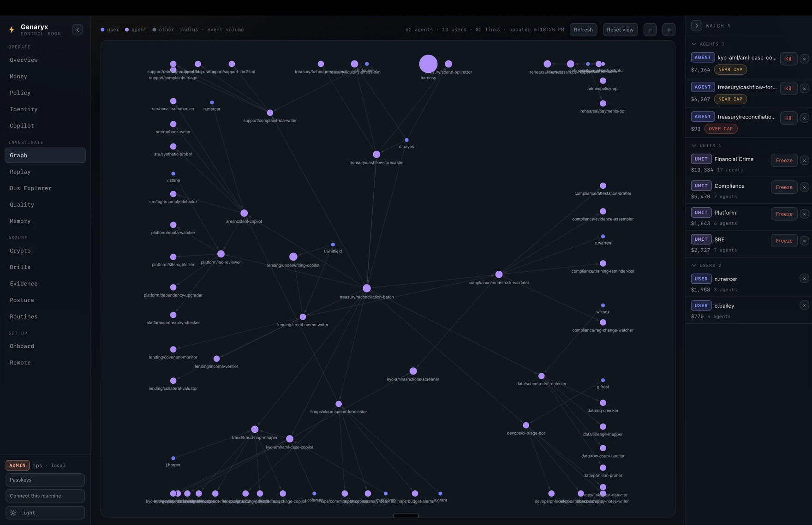Zoom out the graph with minus button
The image size is (812, 525).
tap(650, 30)
